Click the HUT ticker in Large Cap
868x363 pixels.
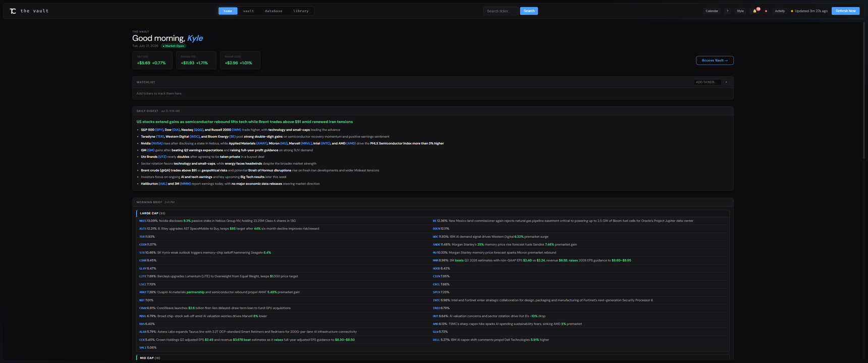tap(436, 316)
